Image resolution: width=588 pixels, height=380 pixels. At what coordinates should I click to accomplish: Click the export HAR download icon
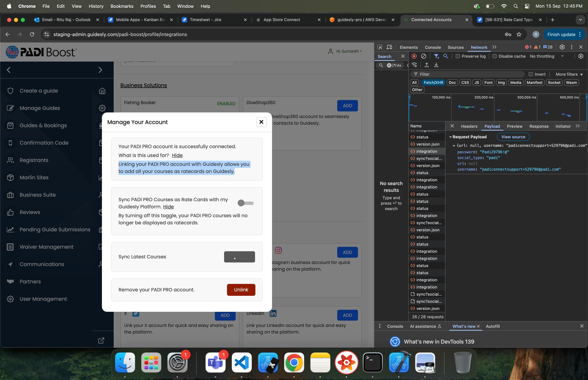coord(436,65)
